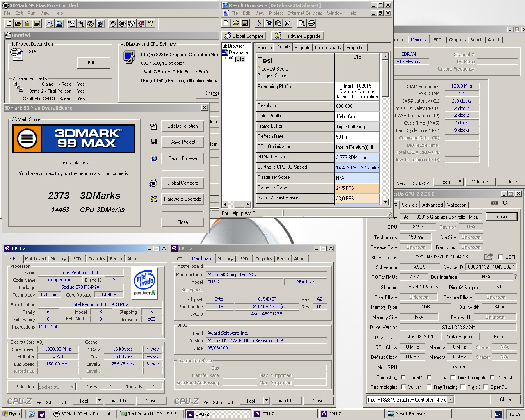Click the right arrow of Result Browser tree scrollbar
The image size is (525, 420).
[x=247, y=204]
